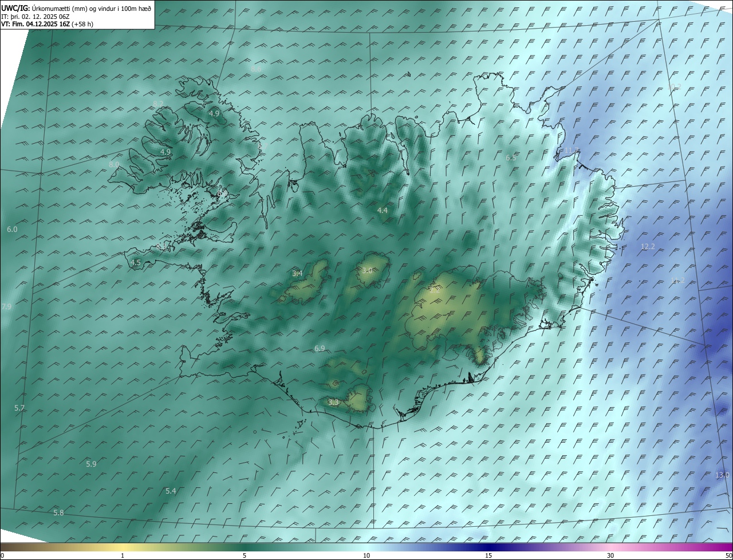This screenshot has width=733, height=560.
Task: Click the 11.7 value label on the map
Action: tap(572, 151)
